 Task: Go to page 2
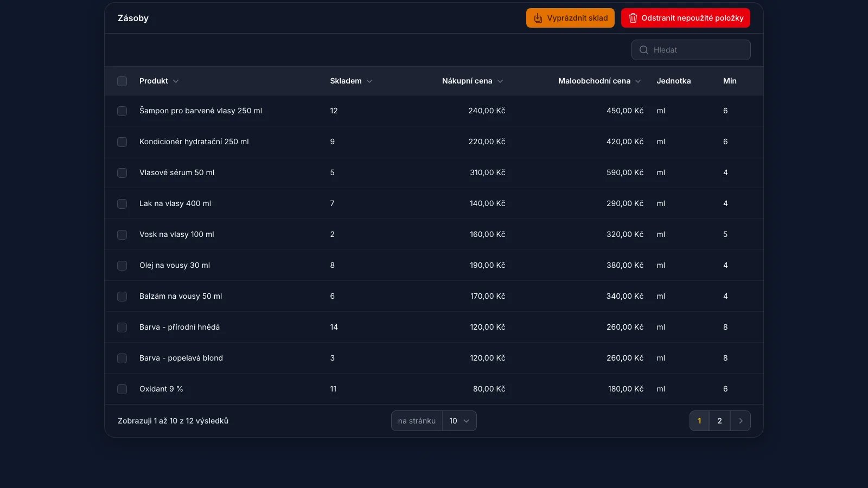tap(720, 421)
